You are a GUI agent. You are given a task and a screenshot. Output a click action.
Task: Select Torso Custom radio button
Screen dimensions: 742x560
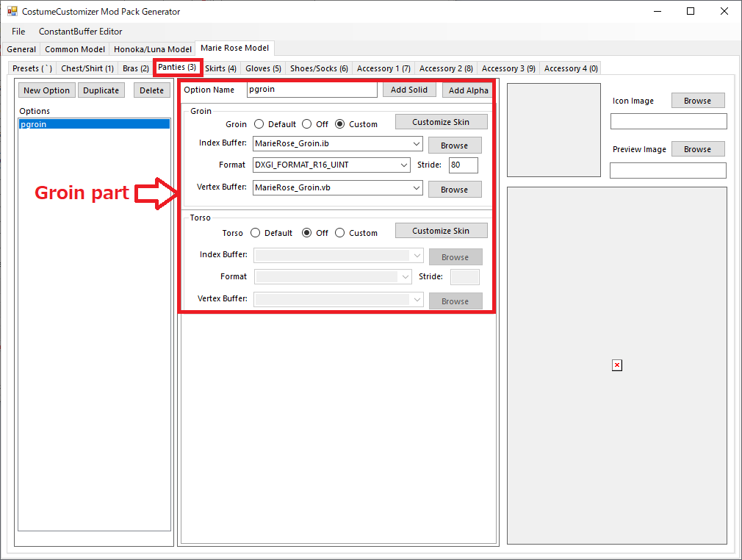tap(339, 233)
